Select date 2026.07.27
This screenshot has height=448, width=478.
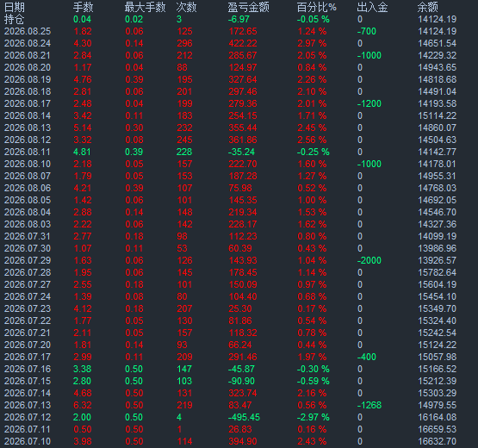(28, 284)
